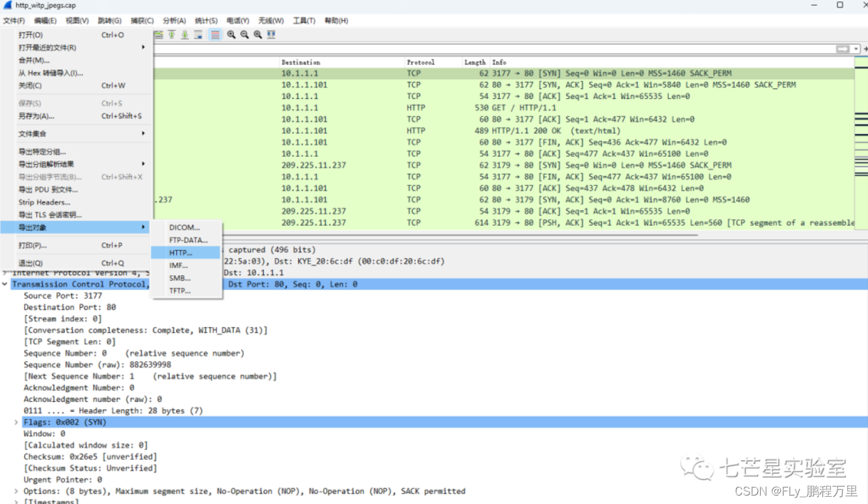Select HTTP... in export objects submenu
868x504 pixels.
coord(187,252)
